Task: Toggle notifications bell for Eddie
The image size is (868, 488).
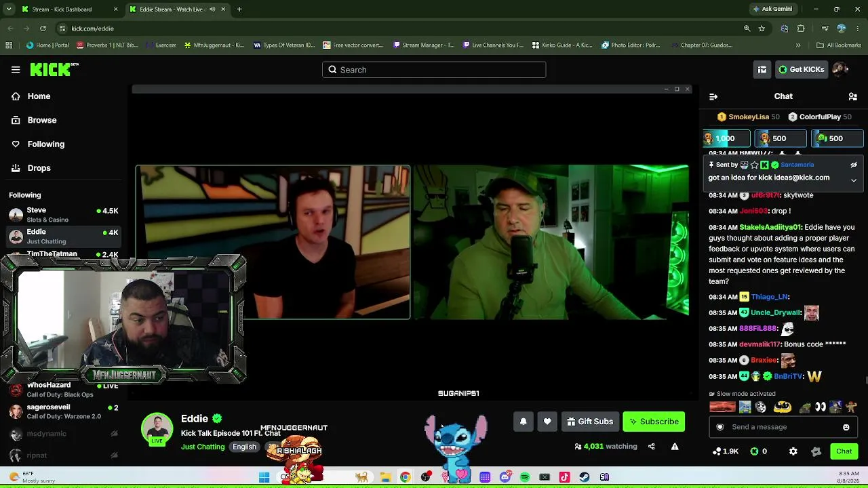Action: coord(524,422)
